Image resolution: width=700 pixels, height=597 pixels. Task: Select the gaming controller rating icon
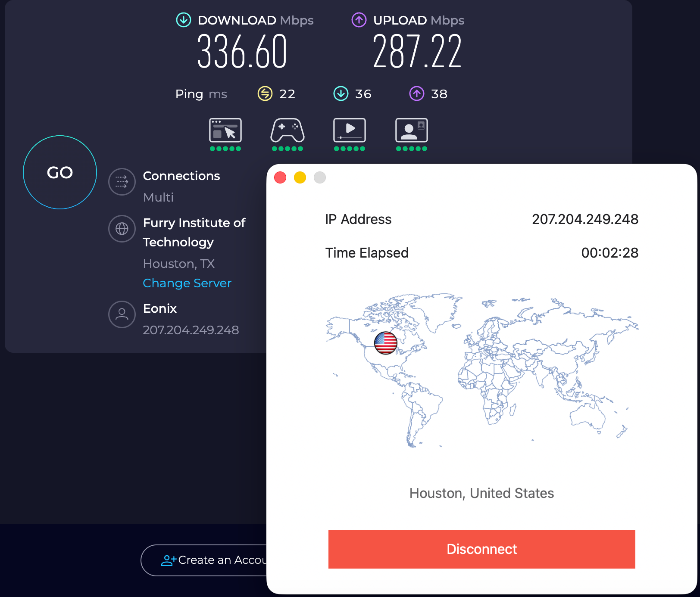[x=287, y=132]
